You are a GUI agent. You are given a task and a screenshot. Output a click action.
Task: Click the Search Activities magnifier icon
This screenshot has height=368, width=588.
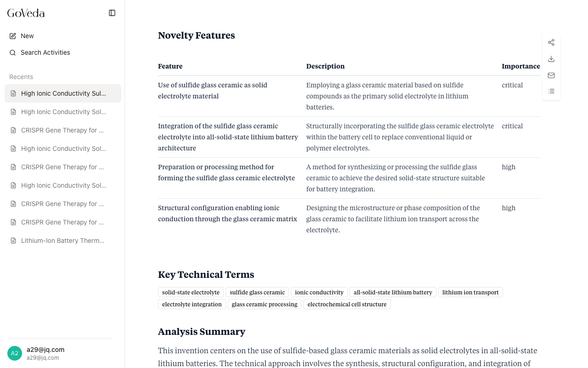(13, 52)
